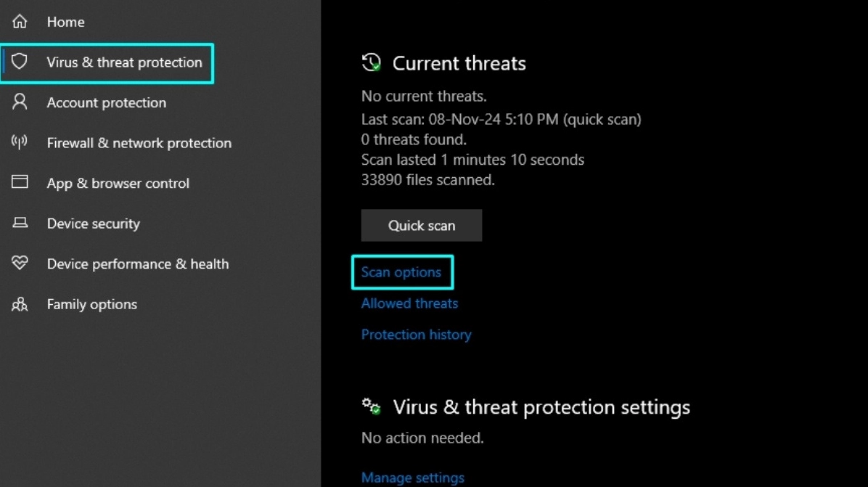Click the App & browser control window icon
This screenshot has width=868, height=487.
[x=20, y=183]
